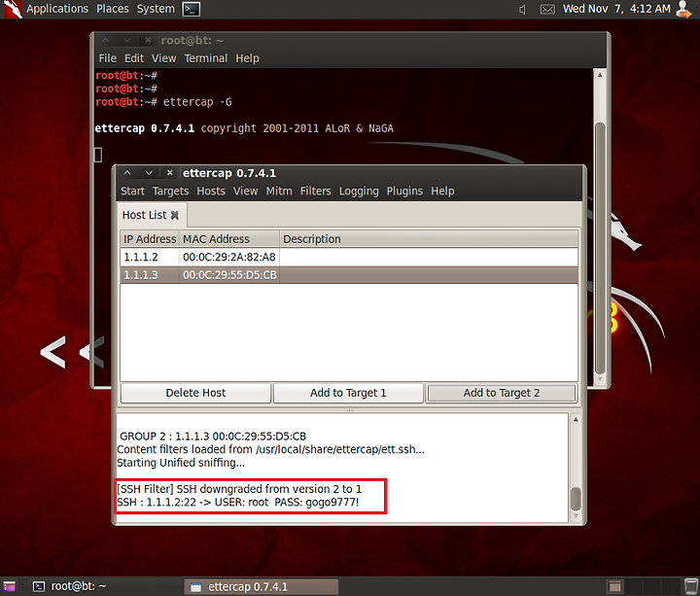
Task: Roll up the ettercap window
Action: pyautogui.click(x=127, y=173)
